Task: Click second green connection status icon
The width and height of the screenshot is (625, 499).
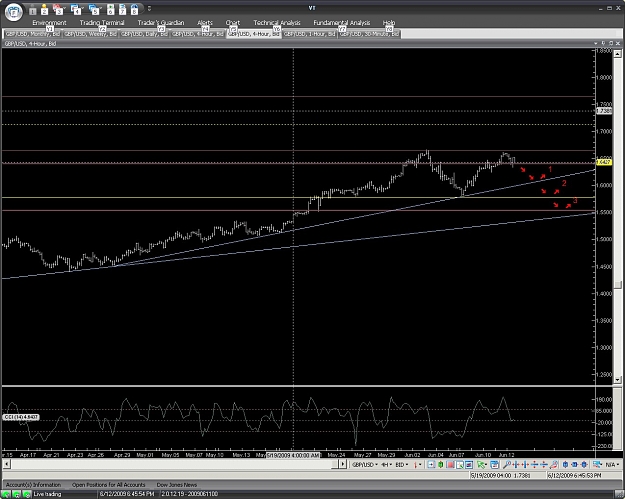Action: coord(17,494)
